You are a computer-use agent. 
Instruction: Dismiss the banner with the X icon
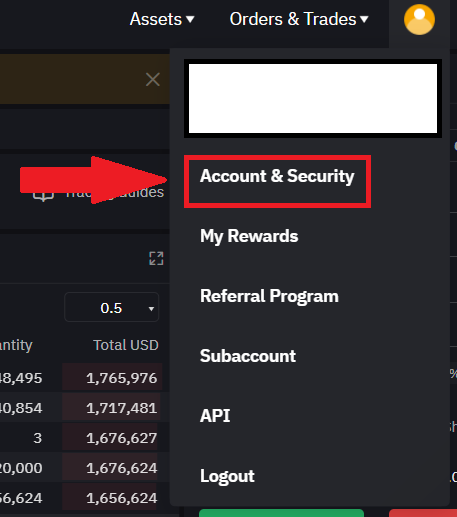click(153, 79)
